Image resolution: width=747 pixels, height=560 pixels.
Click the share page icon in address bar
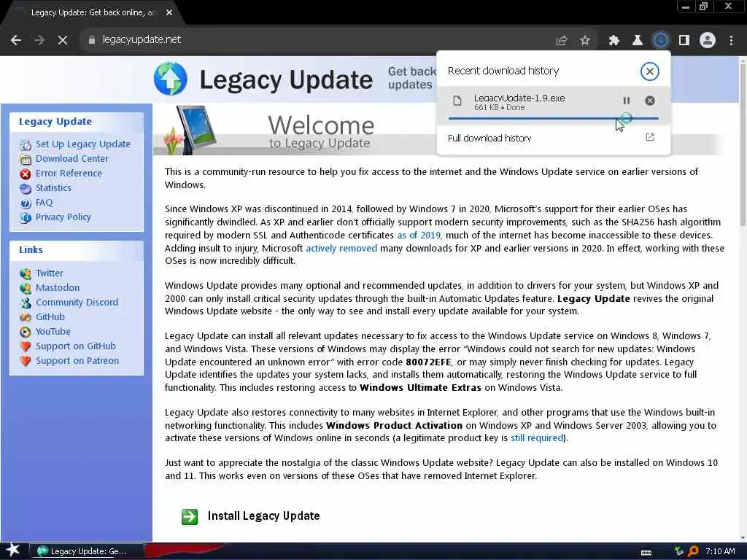562,41
